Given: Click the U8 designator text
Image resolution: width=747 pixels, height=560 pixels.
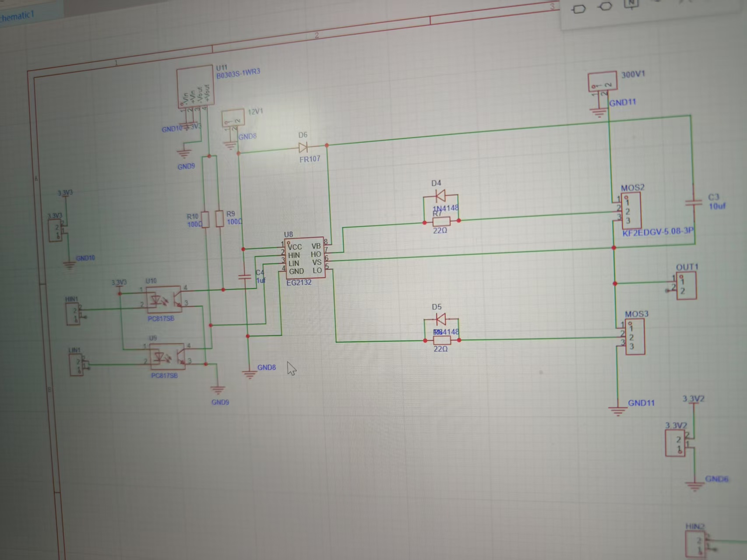Looking at the screenshot, I should tap(288, 235).
